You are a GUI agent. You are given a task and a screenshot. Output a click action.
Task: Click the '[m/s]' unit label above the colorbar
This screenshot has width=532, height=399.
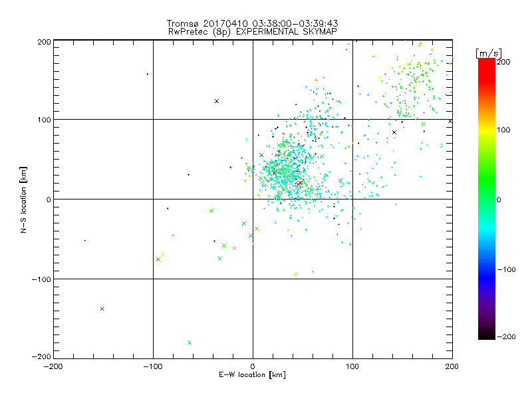pyautogui.click(x=489, y=53)
